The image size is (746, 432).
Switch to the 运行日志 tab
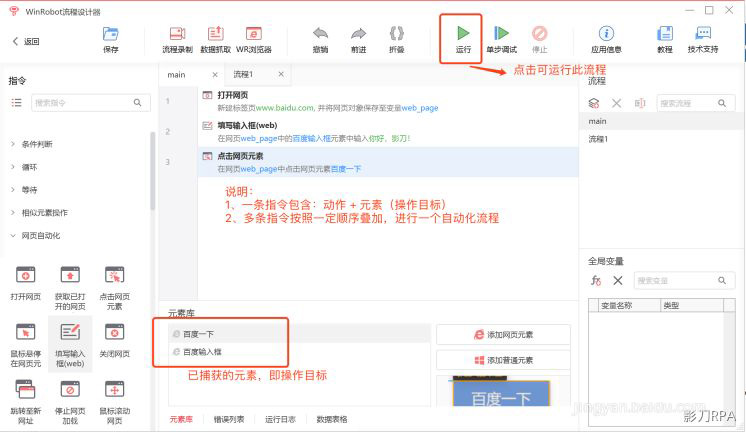pos(280,419)
